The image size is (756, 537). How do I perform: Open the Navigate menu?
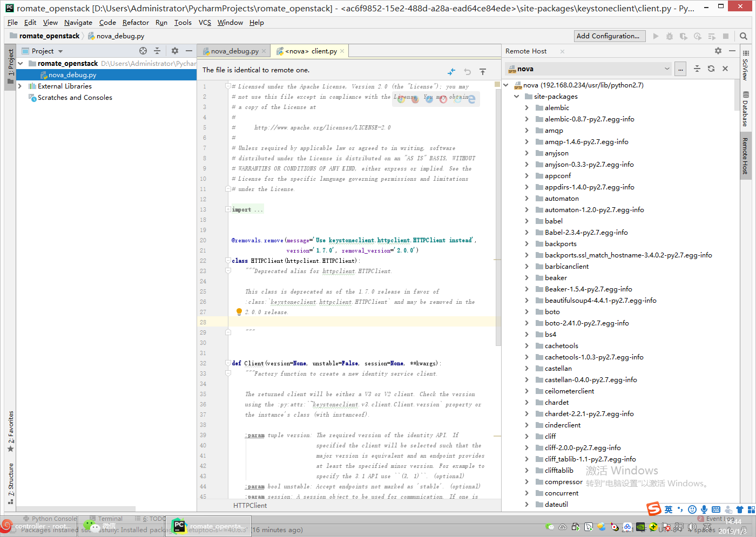[x=78, y=23]
